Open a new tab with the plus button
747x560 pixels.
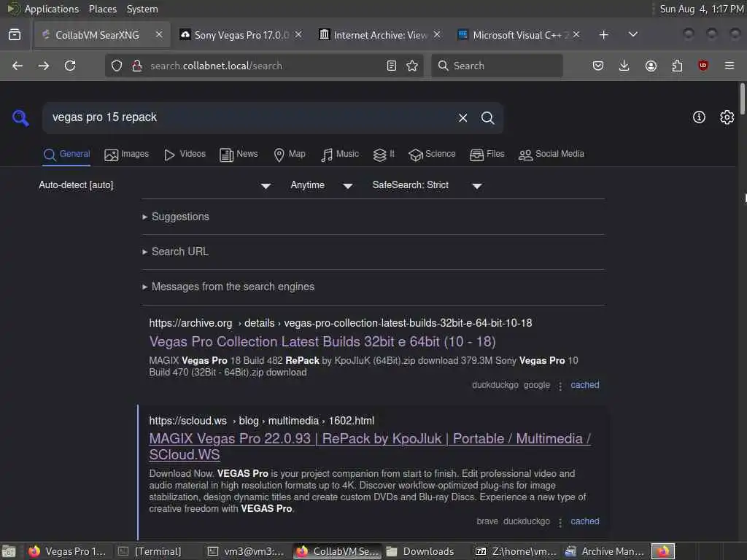(x=603, y=35)
